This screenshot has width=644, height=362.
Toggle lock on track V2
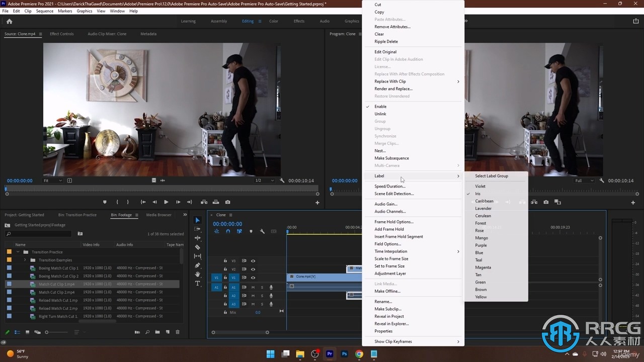coord(225,269)
